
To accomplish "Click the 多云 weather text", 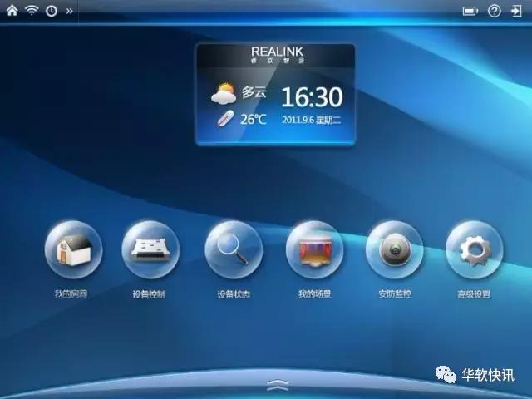I will [x=254, y=92].
